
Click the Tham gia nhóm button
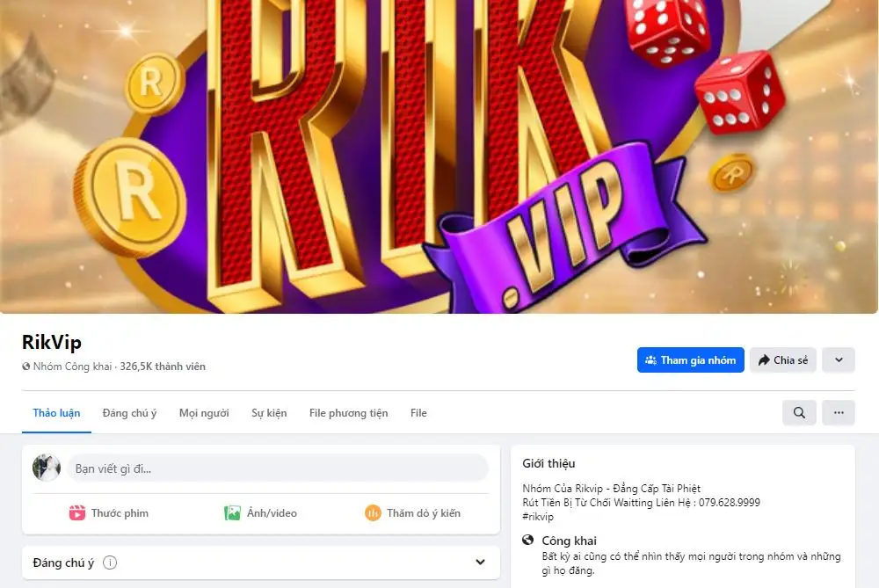pyautogui.click(x=691, y=359)
